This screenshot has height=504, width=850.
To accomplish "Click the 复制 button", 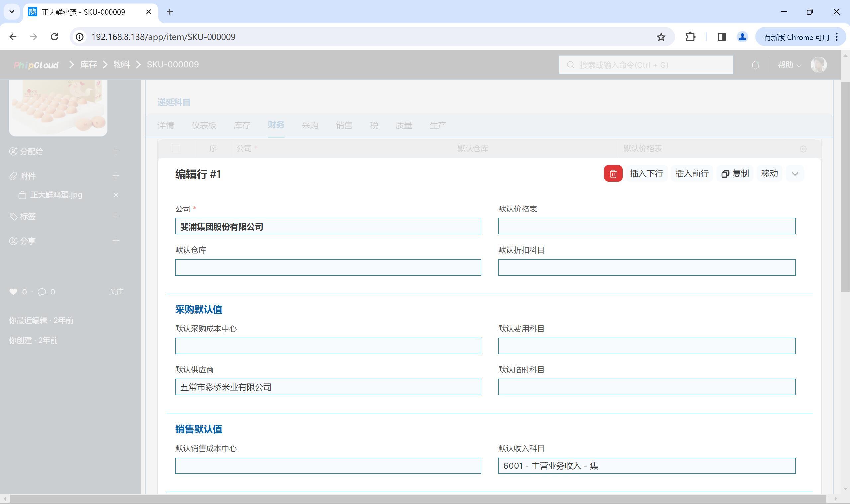I will pos(735,174).
